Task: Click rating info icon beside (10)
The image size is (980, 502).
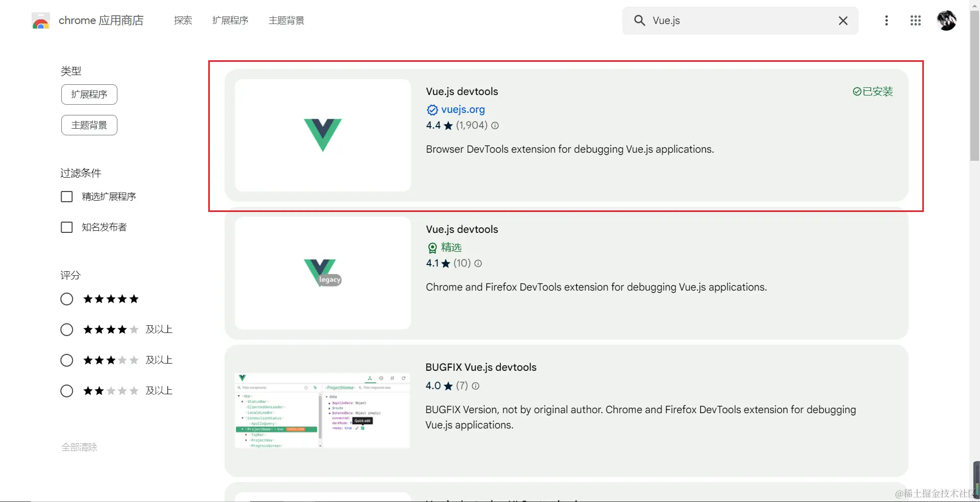Action: click(478, 264)
